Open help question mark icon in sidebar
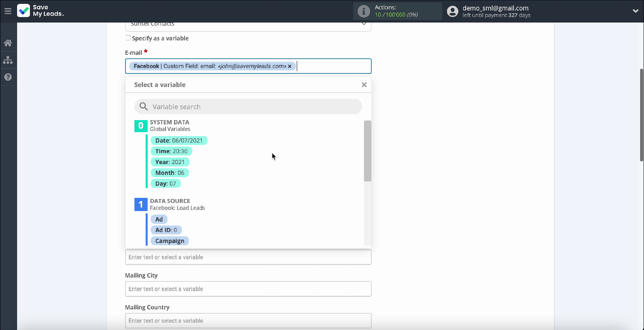 tap(8, 77)
